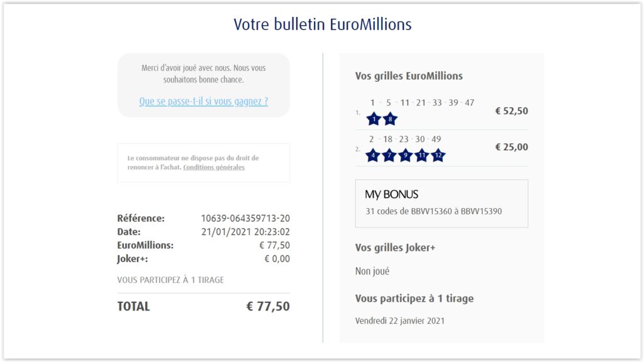The image size is (644, 362).
Task: Select star number 4 in the second grid
Action: pyautogui.click(x=373, y=155)
